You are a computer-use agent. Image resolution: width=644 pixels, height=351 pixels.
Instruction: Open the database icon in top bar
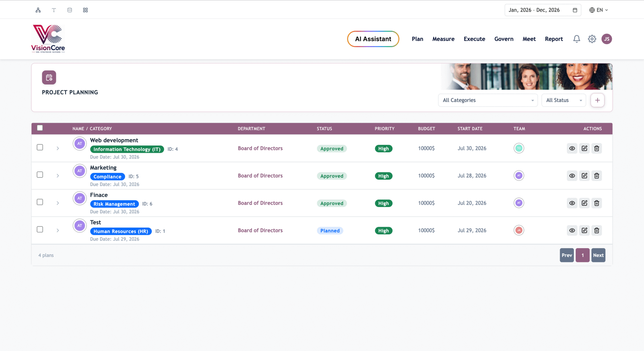pyautogui.click(x=70, y=10)
